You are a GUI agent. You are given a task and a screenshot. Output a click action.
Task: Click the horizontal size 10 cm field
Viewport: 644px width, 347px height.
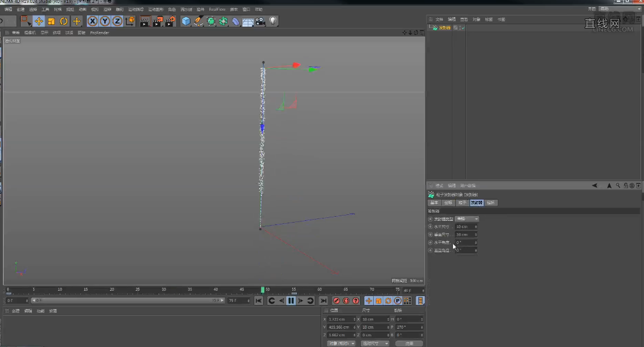tap(466, 227)
